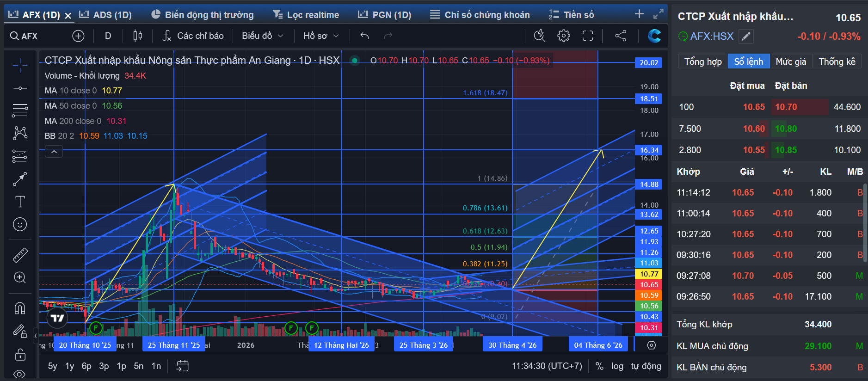Switch to the PGN (1D) tab
The image size is (868, 381).
pyautogui.click(x=385, y=15)
